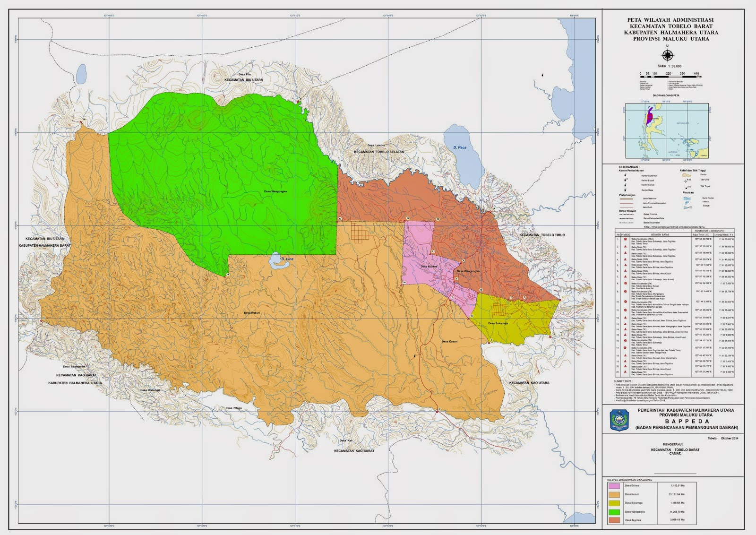Toggle the Batas Kabupaten/Kota boundary entry

[x=627, y=218]
